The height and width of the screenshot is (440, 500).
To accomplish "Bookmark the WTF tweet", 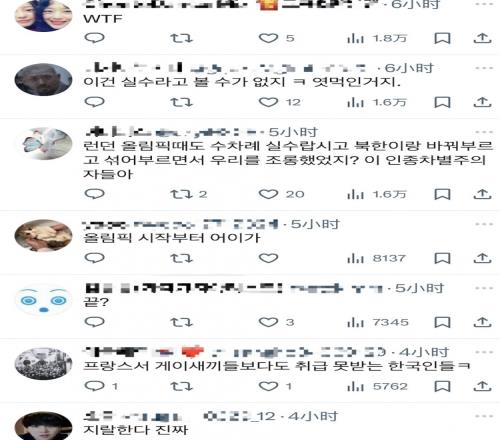I will click(442, 38).
